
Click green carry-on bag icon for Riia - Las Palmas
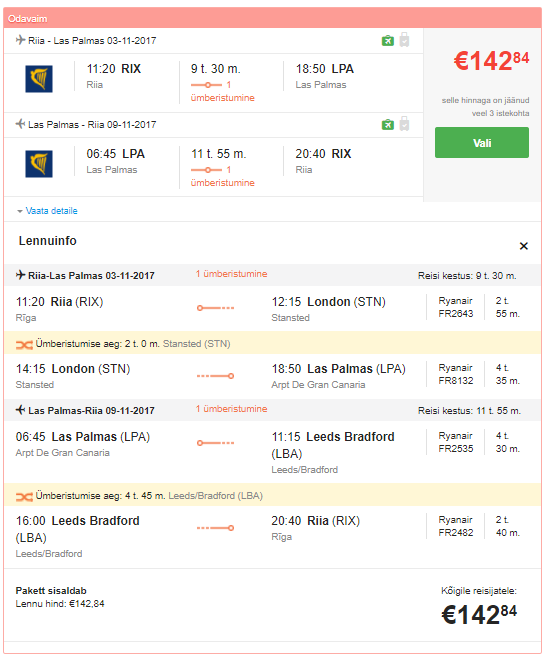(x=387, y=41)
